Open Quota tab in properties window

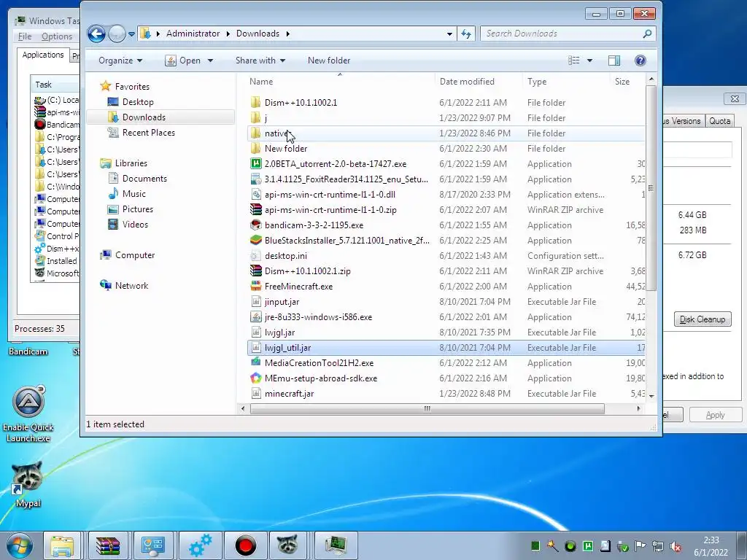(x=719, y=121)
